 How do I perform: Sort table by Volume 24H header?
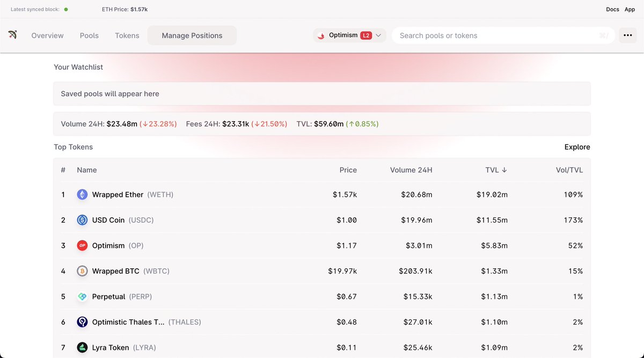pos(411,170)
